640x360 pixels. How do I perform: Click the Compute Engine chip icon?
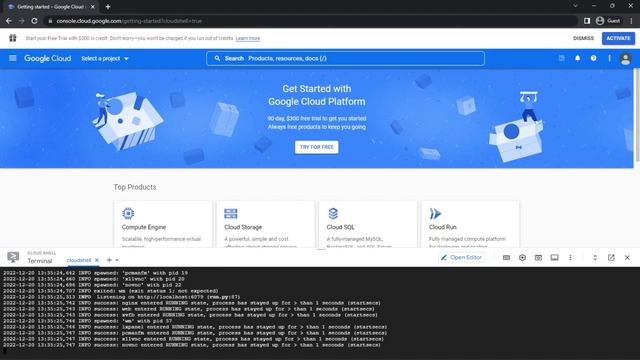pyautogui.click(x=128, y=213)
